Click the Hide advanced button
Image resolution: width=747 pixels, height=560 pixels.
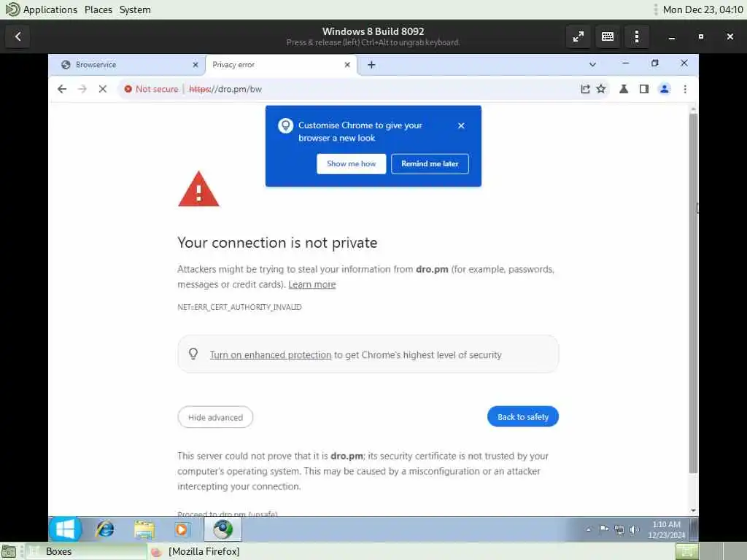(215, 417)
